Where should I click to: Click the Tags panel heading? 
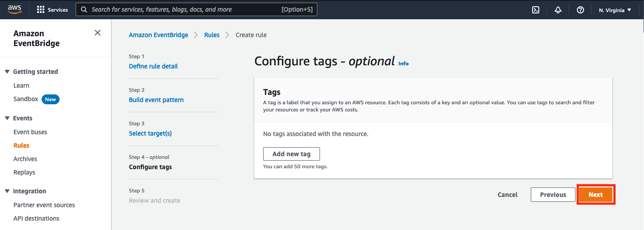(272, 92)
